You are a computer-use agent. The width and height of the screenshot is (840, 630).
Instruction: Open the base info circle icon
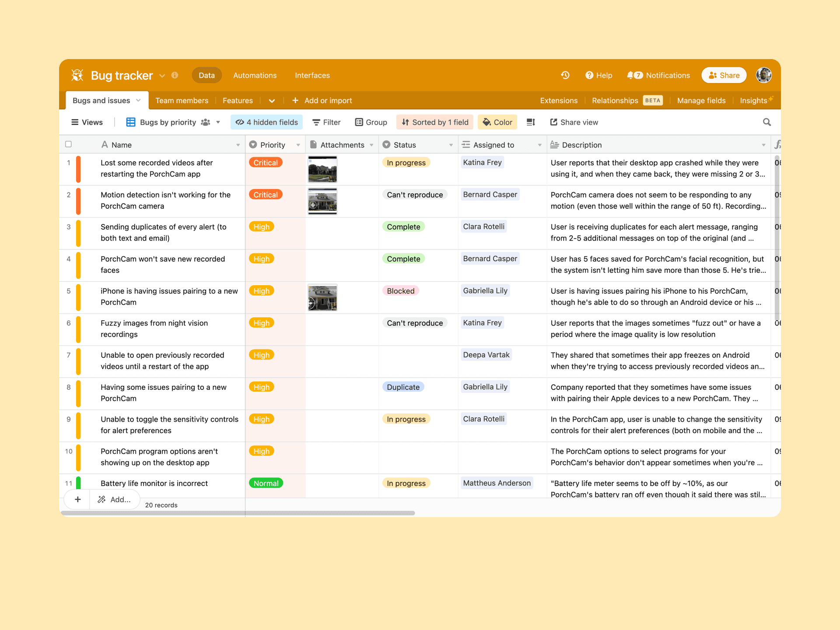pyautogui.click(x=175, y=75)
